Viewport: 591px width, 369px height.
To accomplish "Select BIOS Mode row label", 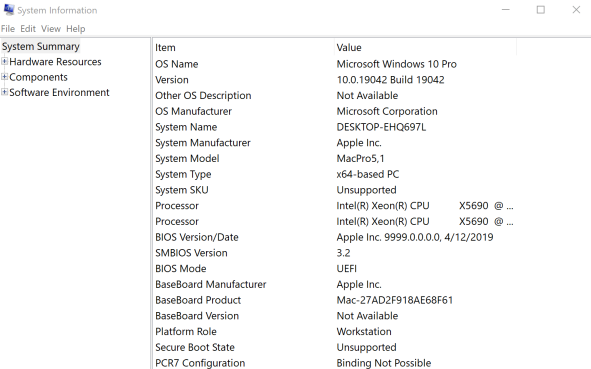I will click(x=181, y=269).
